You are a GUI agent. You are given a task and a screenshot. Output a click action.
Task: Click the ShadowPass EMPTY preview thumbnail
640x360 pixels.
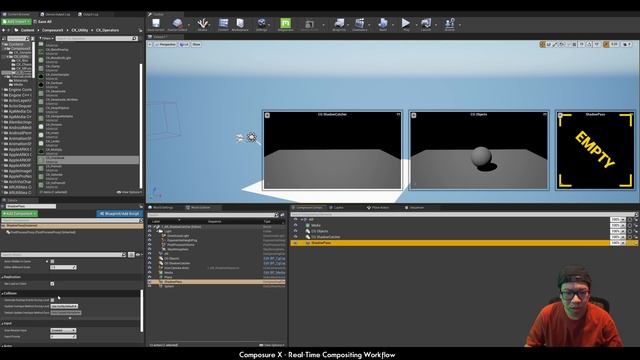(595, 150)
